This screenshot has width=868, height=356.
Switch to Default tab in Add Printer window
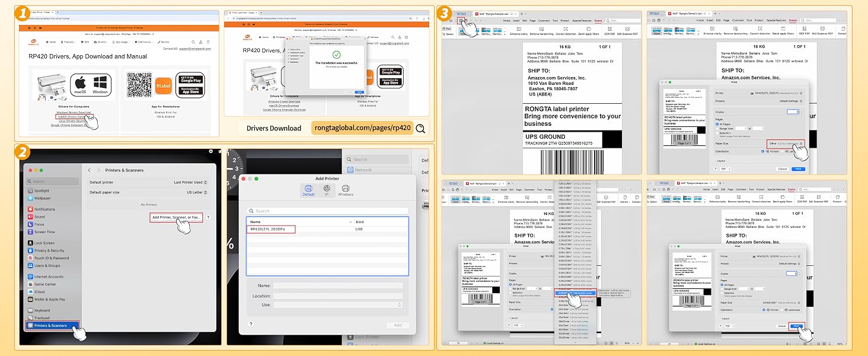[309, 190]
